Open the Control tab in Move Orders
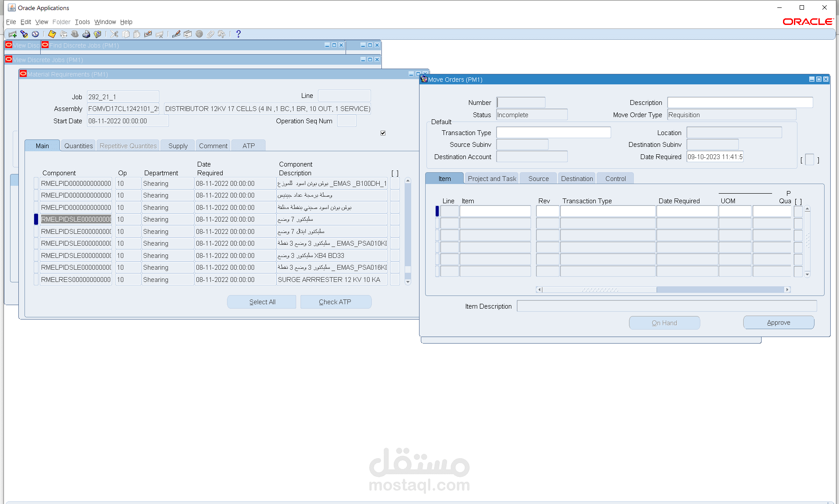839x504 pixels. (x=615, y=178)
